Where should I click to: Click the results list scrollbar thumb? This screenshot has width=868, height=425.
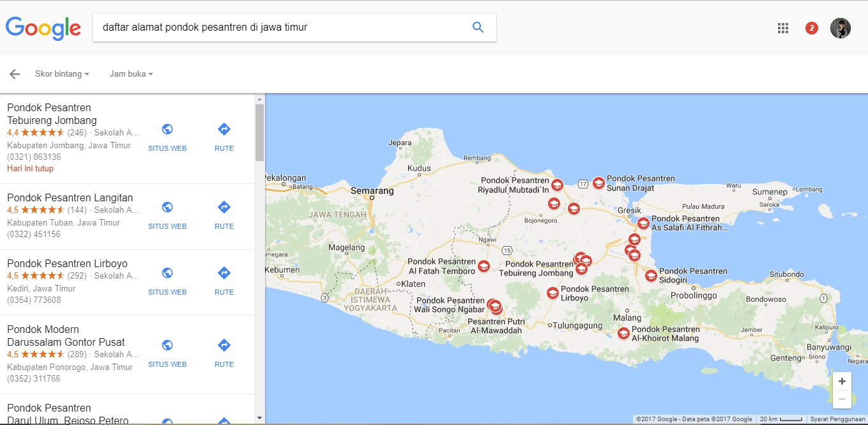tap(259, 132)
